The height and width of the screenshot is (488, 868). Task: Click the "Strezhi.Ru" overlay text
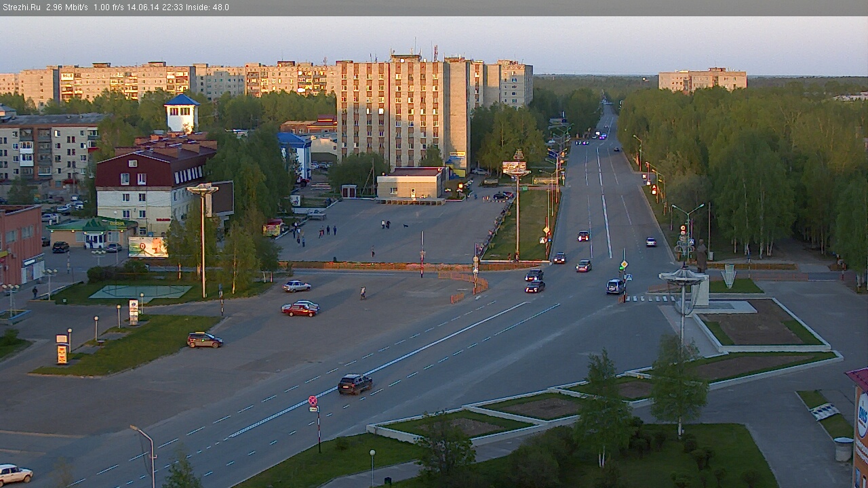pyautogui.click(x=20, y=7)
